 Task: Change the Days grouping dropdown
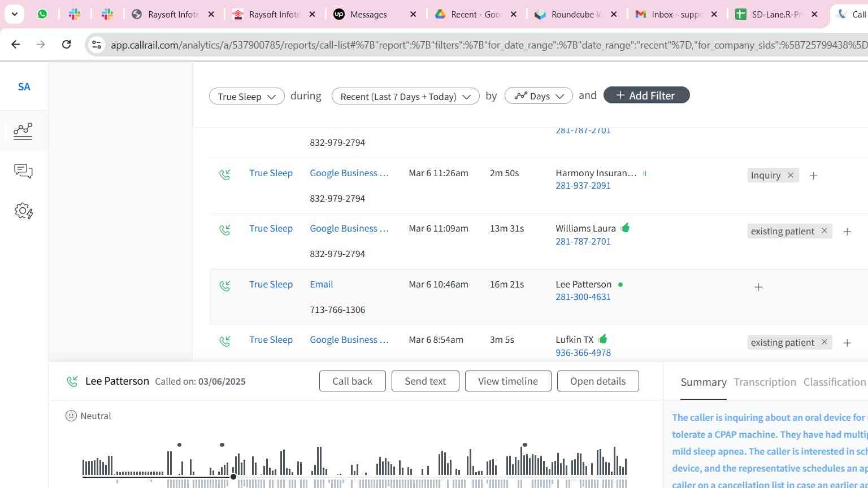(539, 96)
